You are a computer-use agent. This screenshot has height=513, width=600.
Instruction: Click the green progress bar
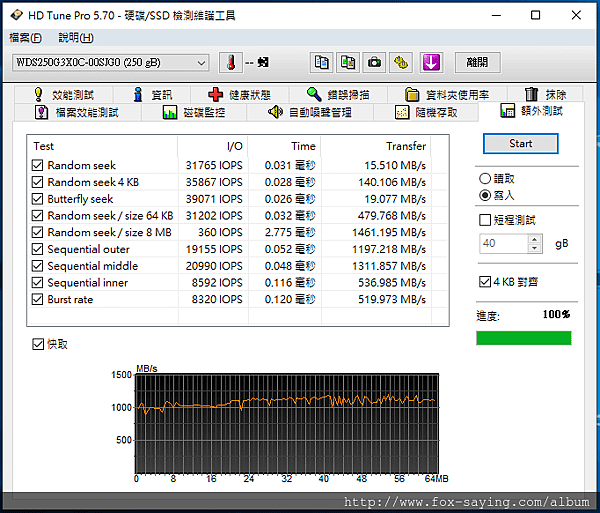click(523, 338)
